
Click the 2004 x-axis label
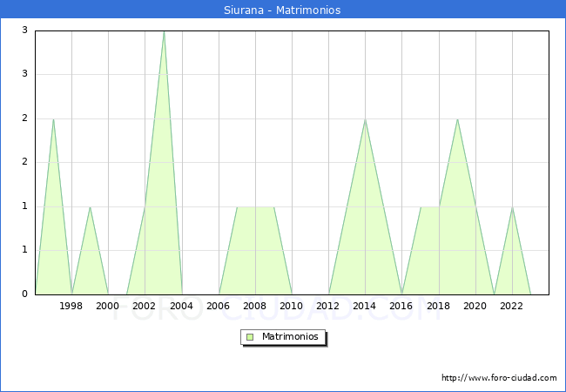pos(182,306)
